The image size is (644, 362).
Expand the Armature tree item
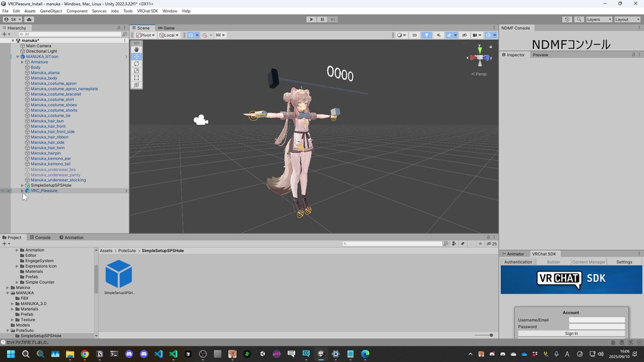coord(22,62)
